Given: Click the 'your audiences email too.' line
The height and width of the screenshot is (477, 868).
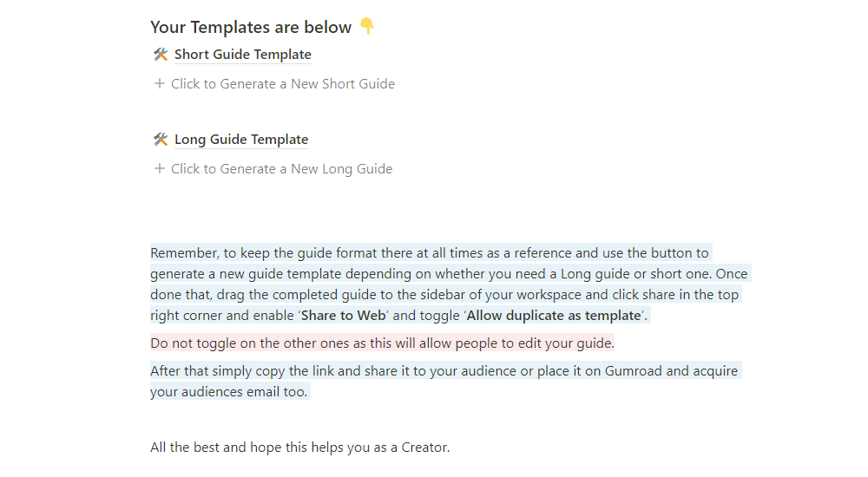Looking at the screenshot, I should coord(228,392).
